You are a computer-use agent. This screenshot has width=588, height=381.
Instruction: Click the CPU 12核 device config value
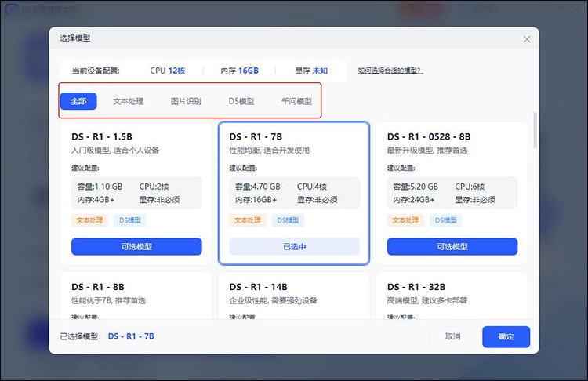pyautogui.click(x=168, y=71)
